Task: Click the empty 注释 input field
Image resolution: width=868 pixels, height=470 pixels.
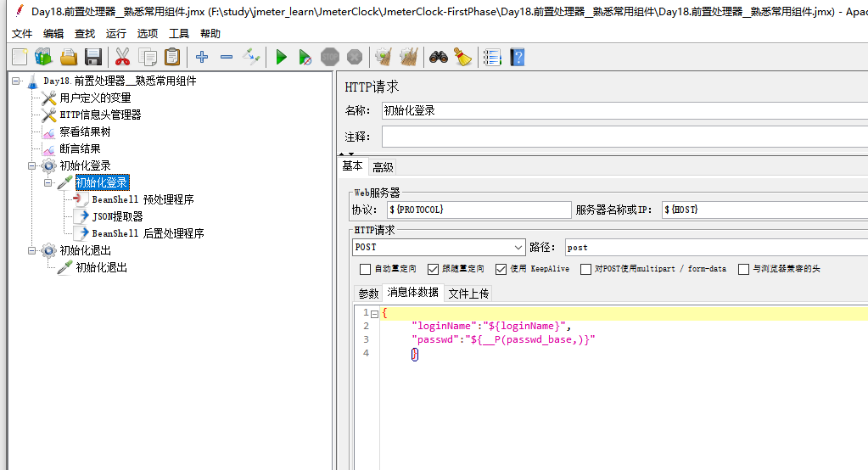Action: pyautogui.click(x=624, y=137)
